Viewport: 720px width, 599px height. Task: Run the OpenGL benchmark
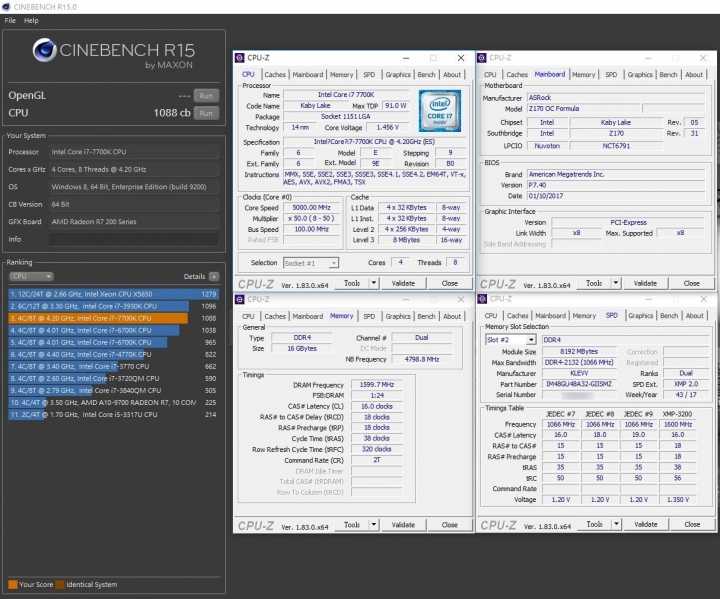pyautogui.click(x=206, y=96)
